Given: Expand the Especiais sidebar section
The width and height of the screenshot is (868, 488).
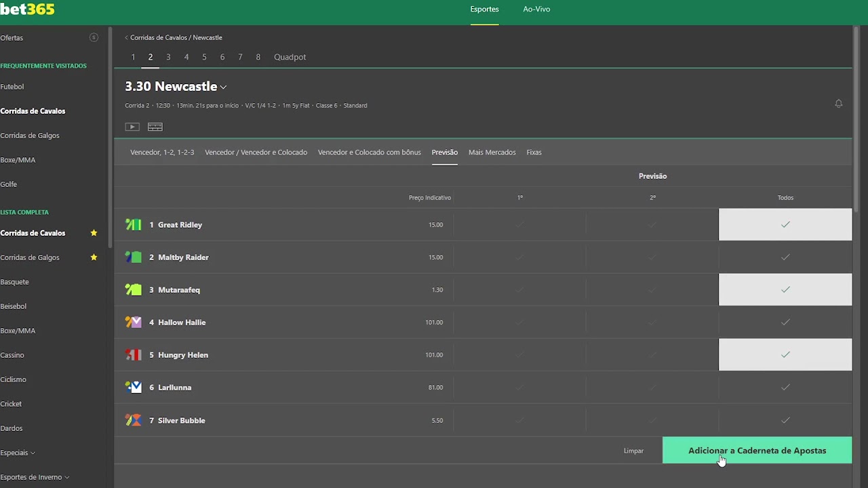Looking at the screenshot, I should (x=18, y=453).
